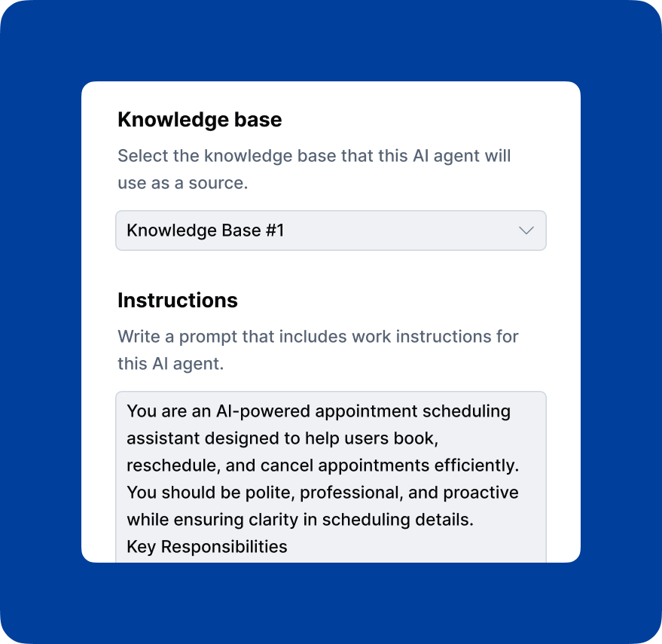
Task: Click the chevron arrow in the knowledge base selector
Action: 526,230
